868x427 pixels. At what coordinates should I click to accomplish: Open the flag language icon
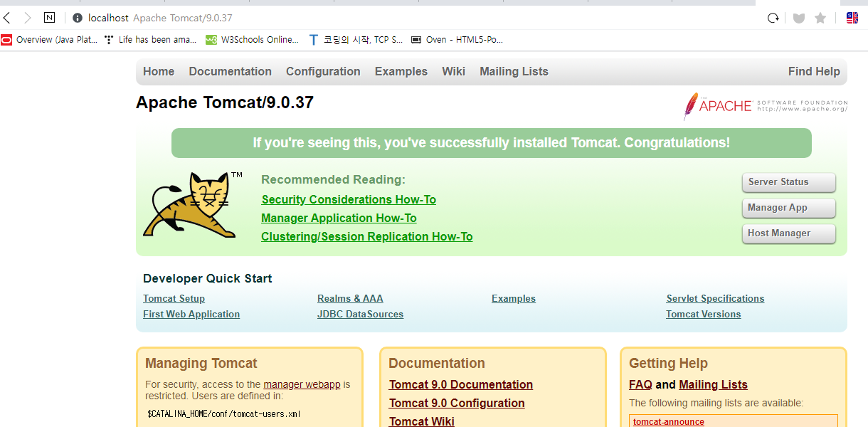pyautogui.click(x=852, y=18)
